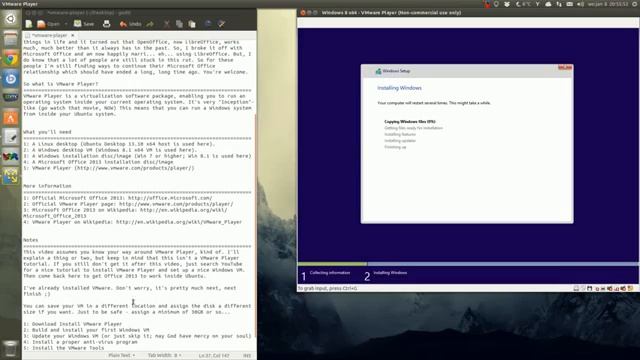
Task: Open the Tab Width dropdown in status bar
Action: (164, 356)
